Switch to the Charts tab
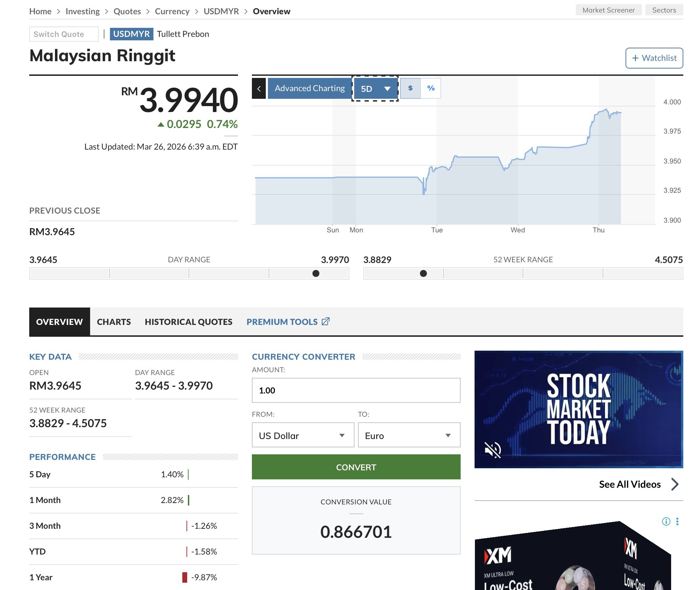The height and width of the screenshot is (590, 700). click(x=114, y=322)
